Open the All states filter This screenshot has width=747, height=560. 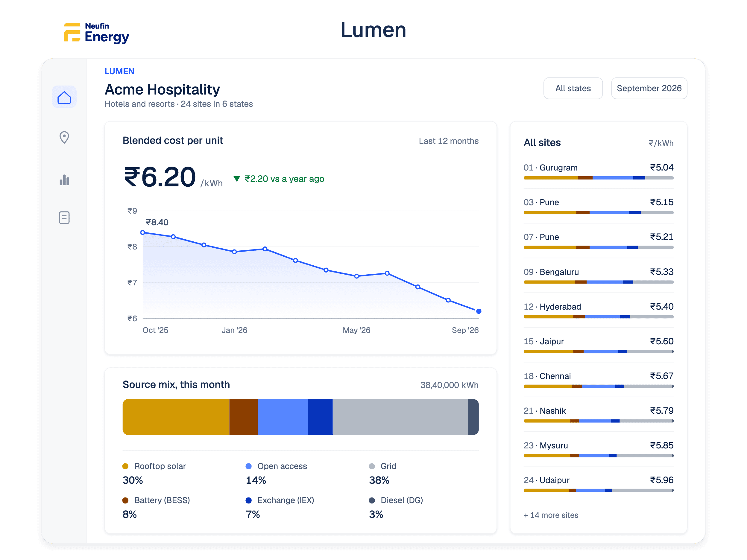coord(573,89)
